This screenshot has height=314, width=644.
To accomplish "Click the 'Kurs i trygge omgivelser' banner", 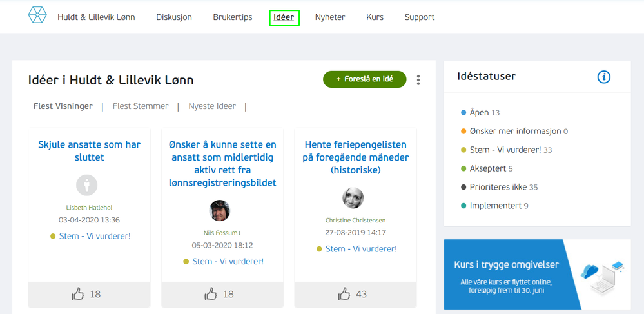I will (x=537, y=275).
